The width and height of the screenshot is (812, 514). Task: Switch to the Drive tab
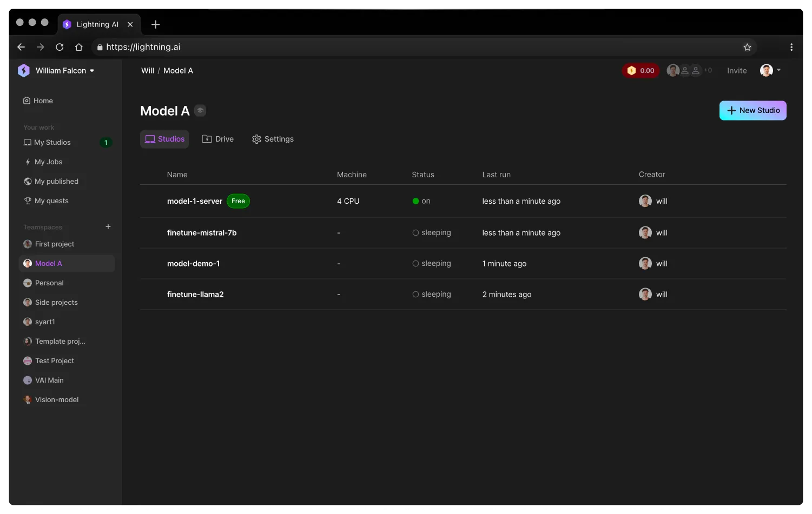tap(217, 139)
